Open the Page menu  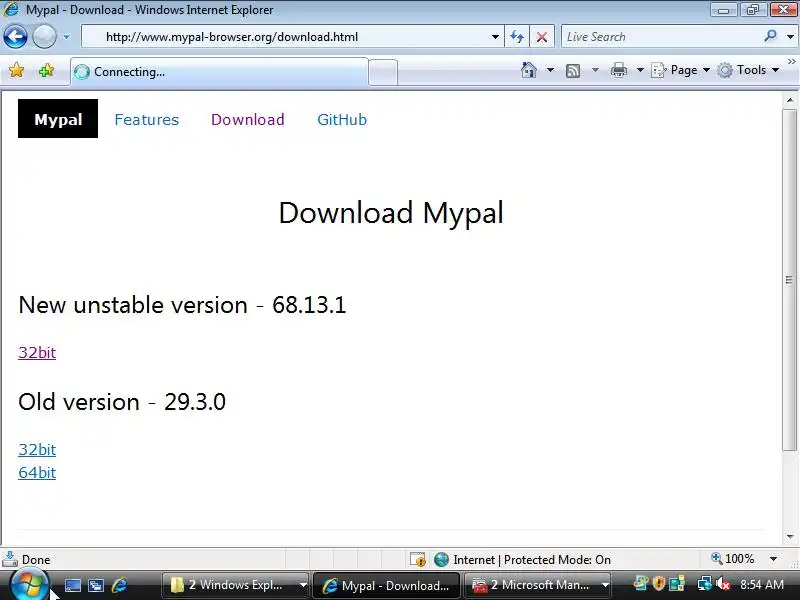coord(681,70)
